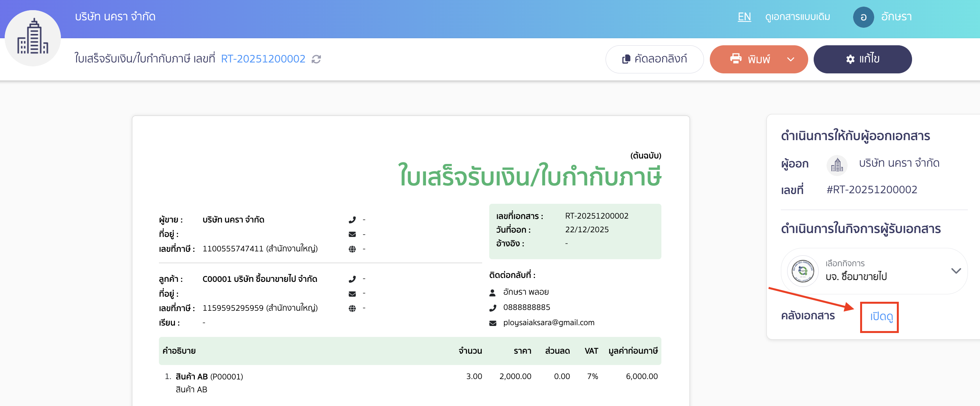Click เปิดดู to open the document archive
This screenshot has height=406, width=980.
pos(879,317)
